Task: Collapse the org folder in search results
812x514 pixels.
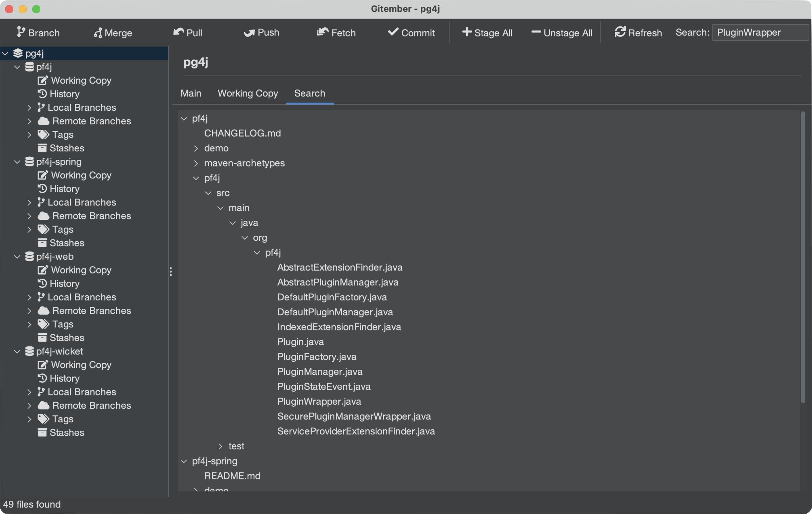Action: click(245, 238)
